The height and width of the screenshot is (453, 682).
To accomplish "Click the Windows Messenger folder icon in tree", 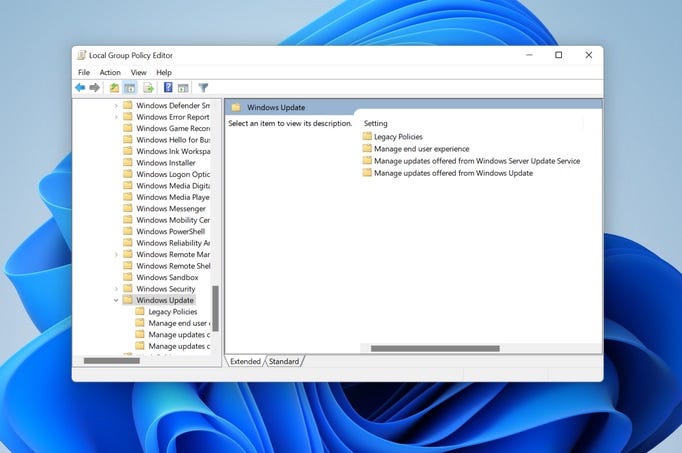I will (128, 208).
